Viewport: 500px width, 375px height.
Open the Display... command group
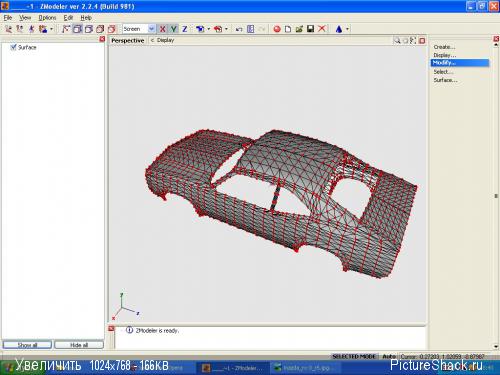(x=445, y=55)
